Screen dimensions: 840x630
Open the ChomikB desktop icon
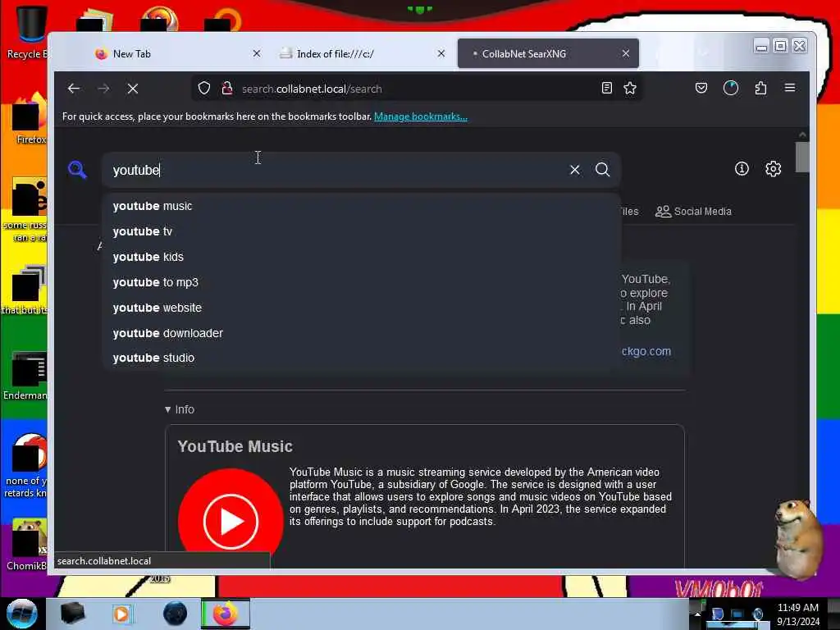click(x=27, y=544)
